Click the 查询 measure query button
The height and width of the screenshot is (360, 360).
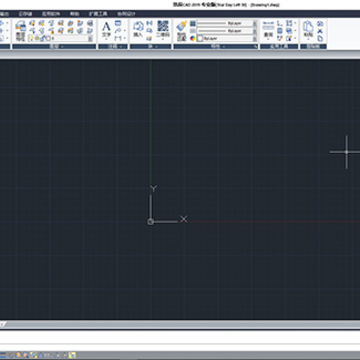(268, 29)
